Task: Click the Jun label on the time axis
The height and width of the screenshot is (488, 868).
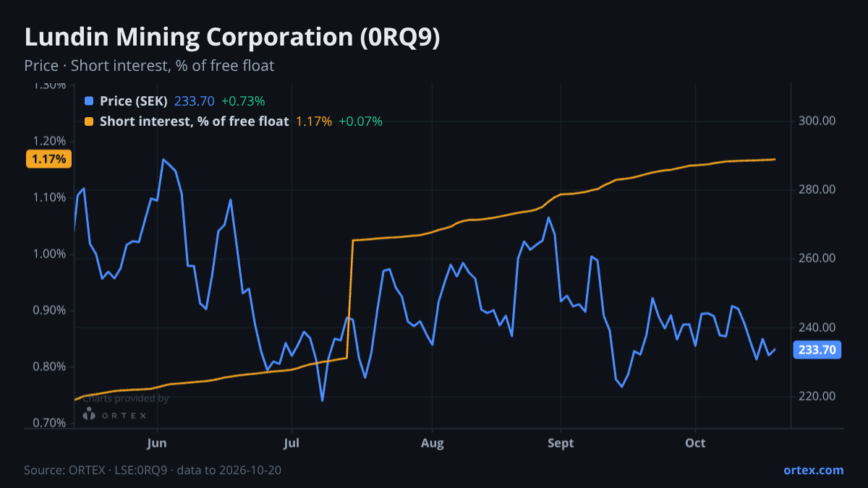Action: click(x=157, y=442)
